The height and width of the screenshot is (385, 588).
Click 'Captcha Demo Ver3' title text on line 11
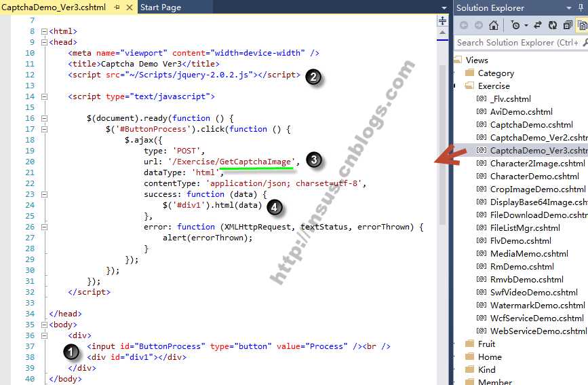(x=141, y=64)
